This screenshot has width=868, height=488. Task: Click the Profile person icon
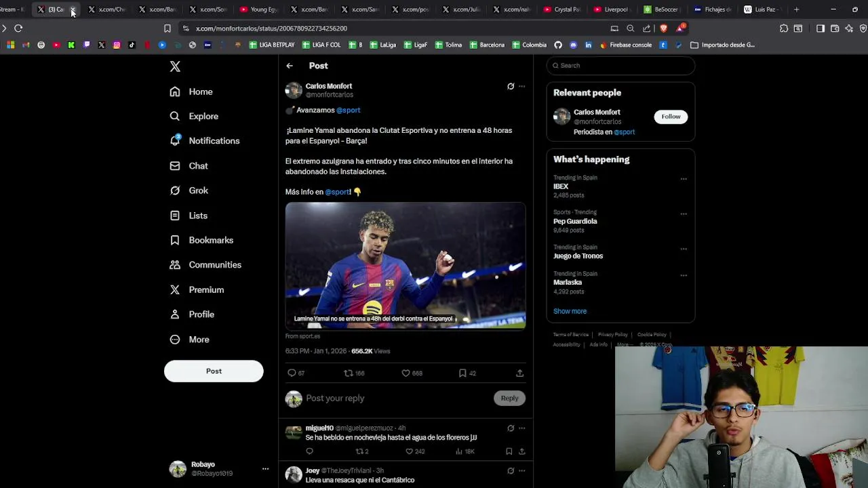[x=175, y=314]
